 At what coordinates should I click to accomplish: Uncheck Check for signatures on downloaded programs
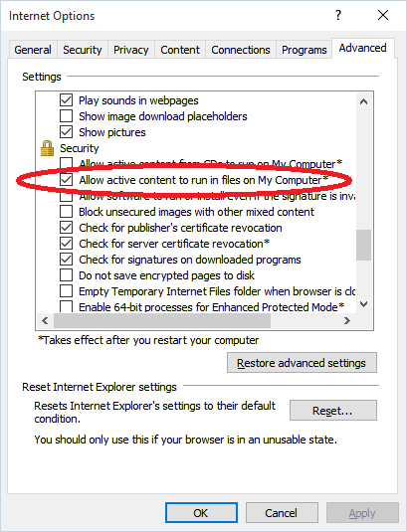coord(66,260)
